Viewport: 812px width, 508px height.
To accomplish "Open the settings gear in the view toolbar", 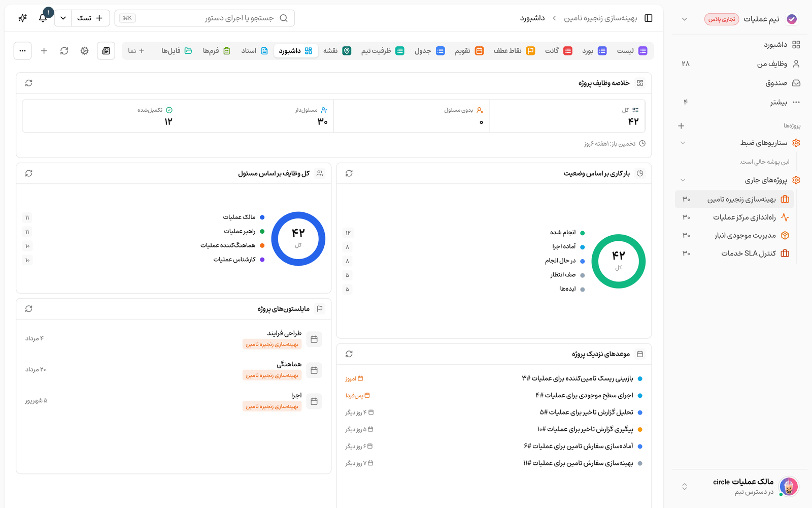I will [x=85, y=51].
